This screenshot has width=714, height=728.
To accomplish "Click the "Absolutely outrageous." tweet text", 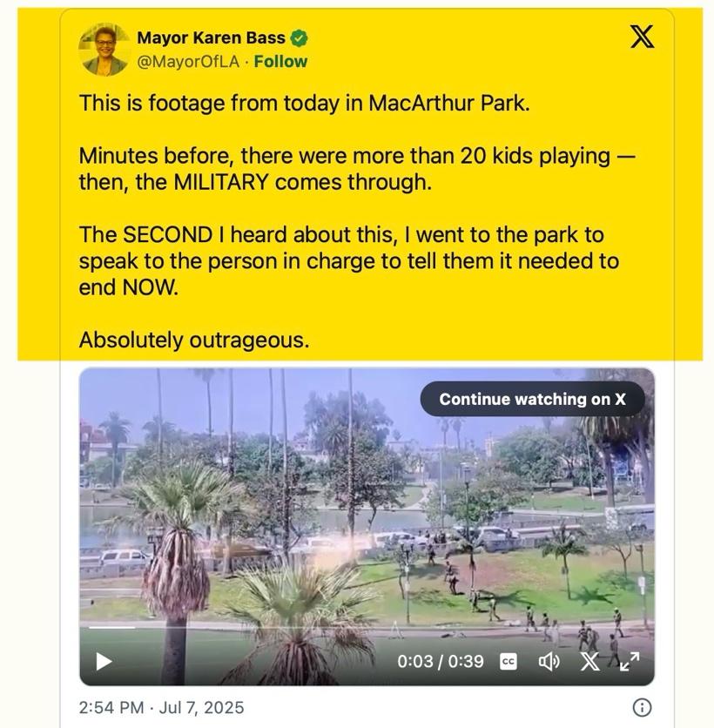I will point(193,340).
